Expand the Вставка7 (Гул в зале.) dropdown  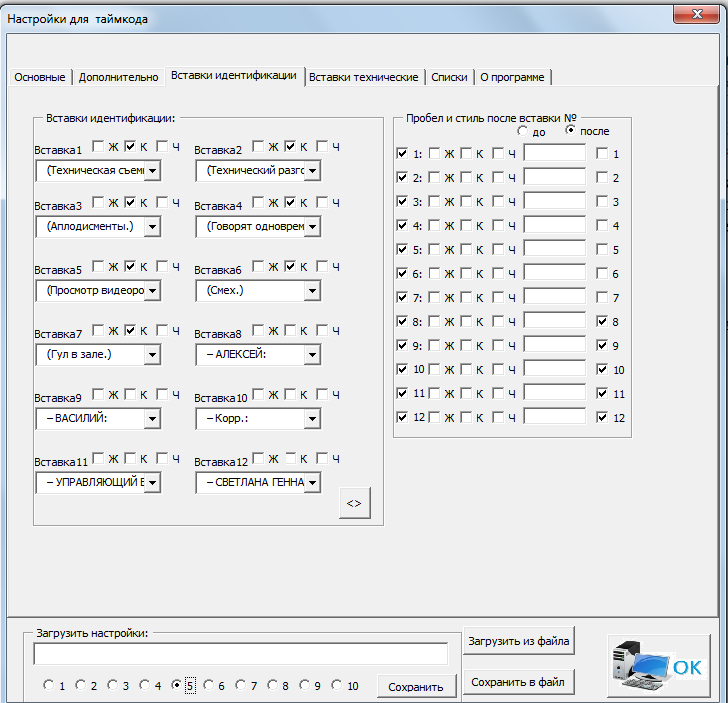click(x=152, y=355)
